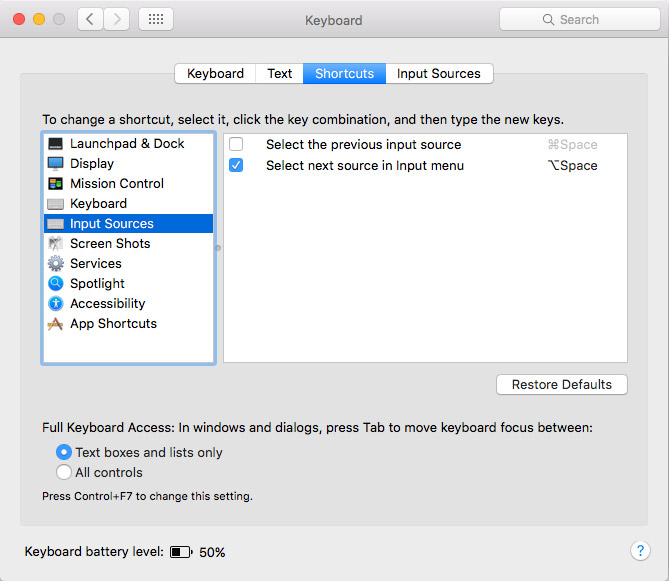Click the Input Sources category icon

point(55,224)
